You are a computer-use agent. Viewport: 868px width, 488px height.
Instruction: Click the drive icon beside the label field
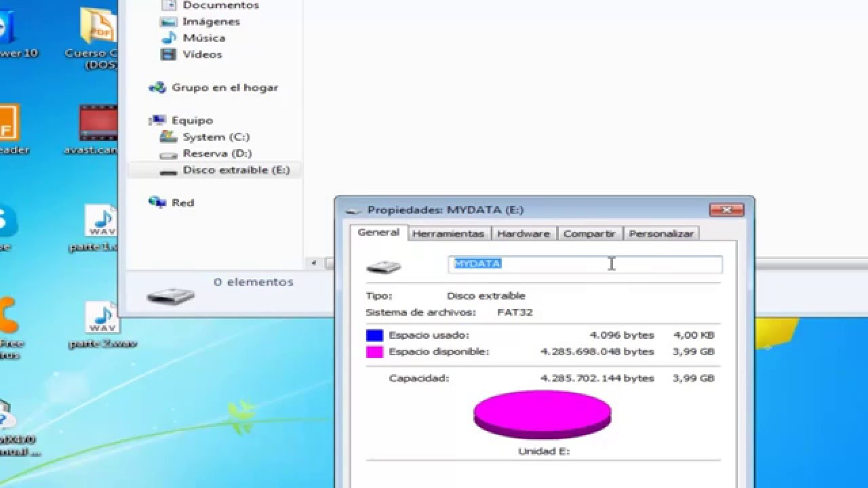pos(384,266)
